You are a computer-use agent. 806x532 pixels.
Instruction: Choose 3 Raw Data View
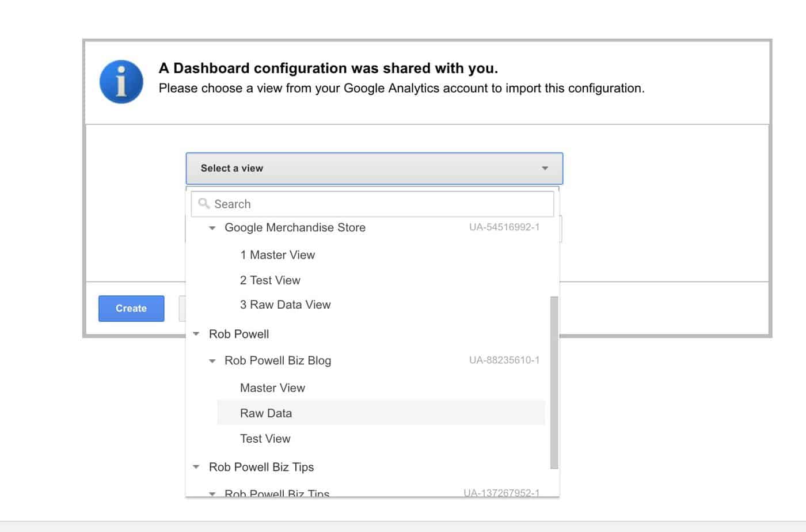tap(285, 305)
